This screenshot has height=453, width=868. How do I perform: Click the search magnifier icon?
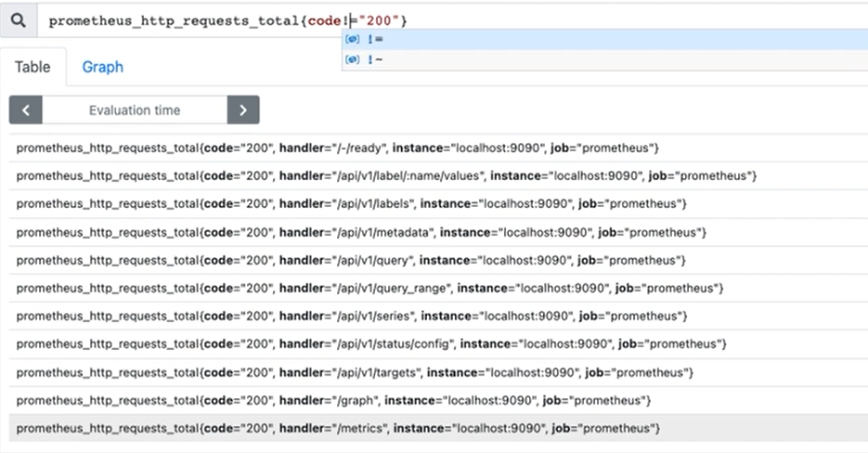[x=19, y=19]
